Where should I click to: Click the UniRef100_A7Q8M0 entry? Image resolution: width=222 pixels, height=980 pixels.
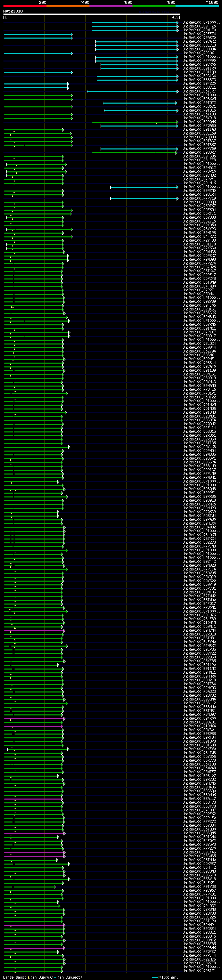199,137
